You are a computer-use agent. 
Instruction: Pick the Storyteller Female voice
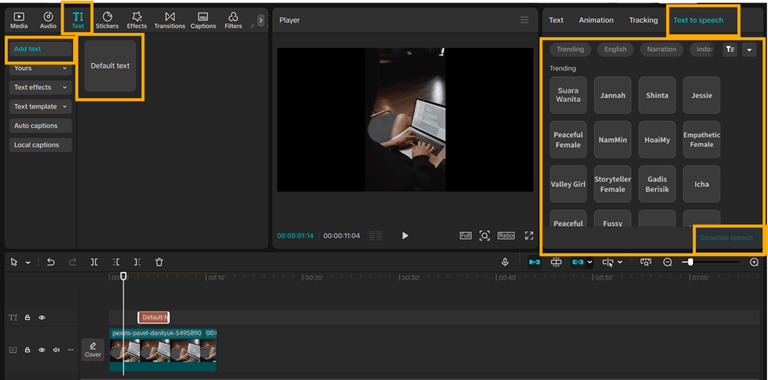point(613,184)
